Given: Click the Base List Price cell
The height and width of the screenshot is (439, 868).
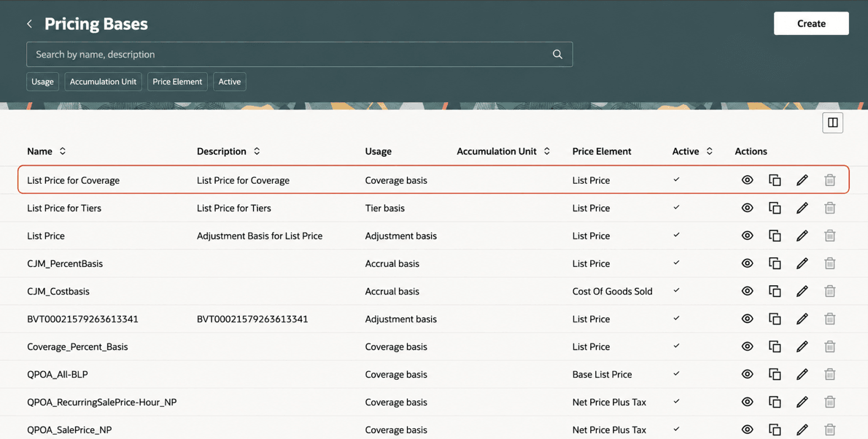Looking at the screenshot, I should (x=602, y=374).
